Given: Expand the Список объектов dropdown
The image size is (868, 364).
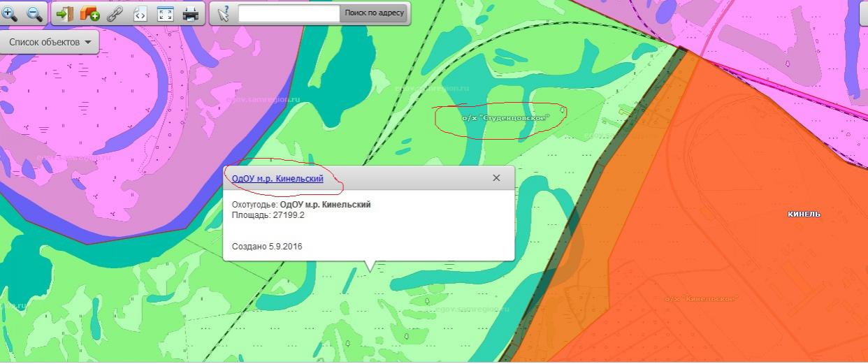Looking at the screenshot, I should [x=50, y=42].
